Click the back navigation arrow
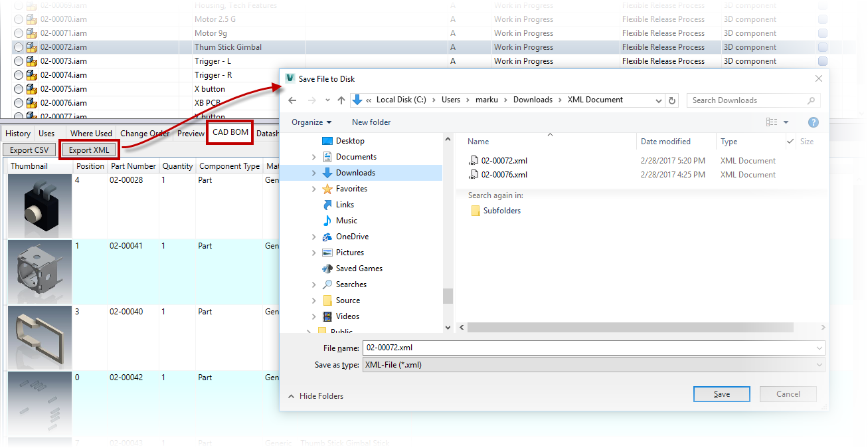This screenshot has width=868, height=448. point(292,99)
